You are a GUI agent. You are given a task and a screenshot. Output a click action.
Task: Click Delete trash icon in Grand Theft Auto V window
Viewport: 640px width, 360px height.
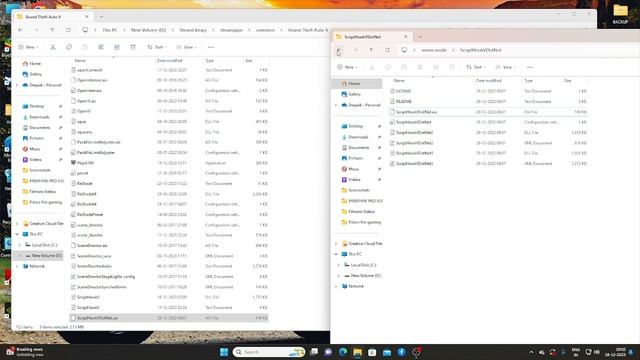tap(133, 47)
